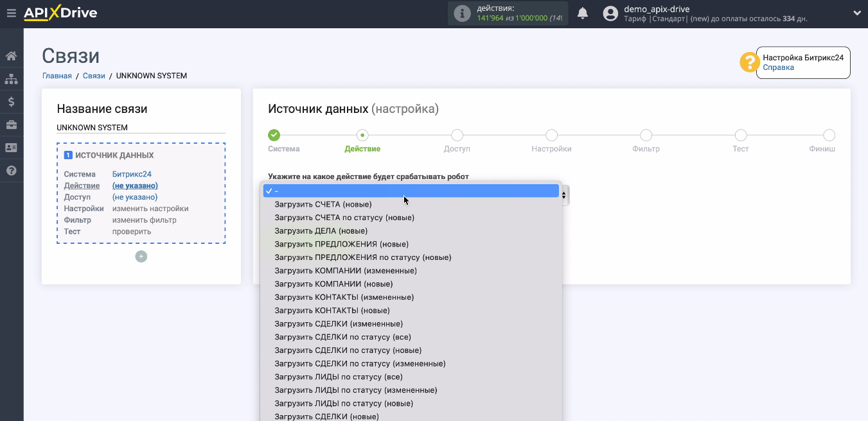
Task: Choose Загрузить СДЕЛКИ по статусу (измененные)
Action: (x=411, y=364)
